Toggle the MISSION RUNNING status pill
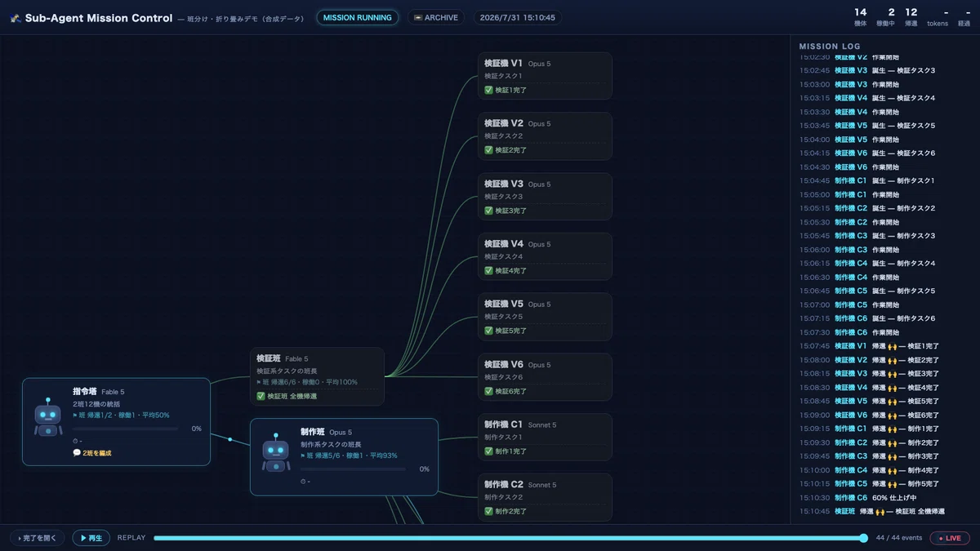The width and height of the screenshot is (980, 551). pos(357,17)
